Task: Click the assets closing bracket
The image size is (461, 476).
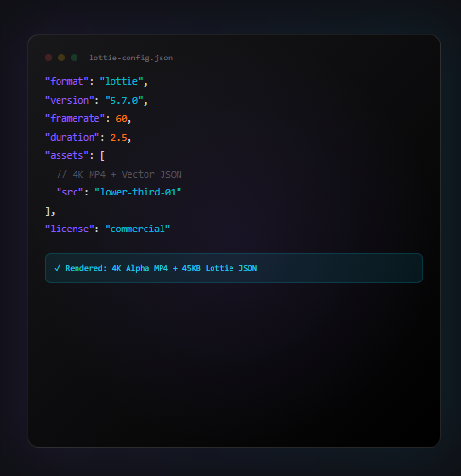Action: pos(48,212)
